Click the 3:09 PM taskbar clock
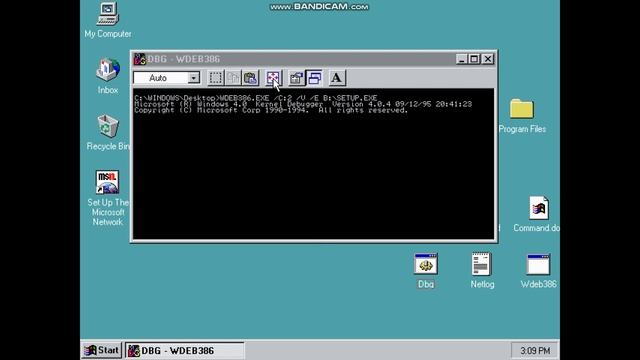Image resolution: width=640 pixels, height=360 pixels. 535,351
